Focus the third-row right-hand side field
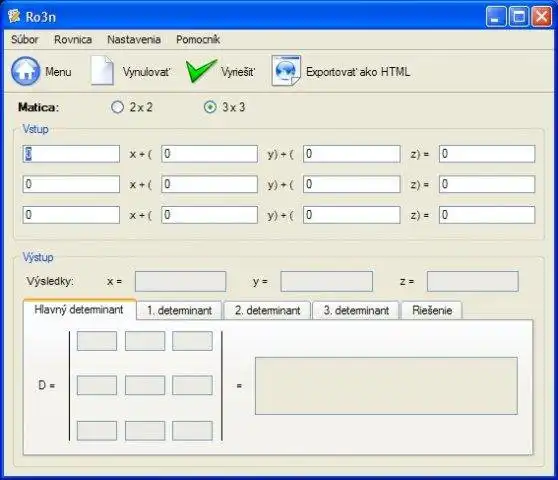The height and width of the screenshot is (480, 558). pyautogui.click(x=487, y=215)
